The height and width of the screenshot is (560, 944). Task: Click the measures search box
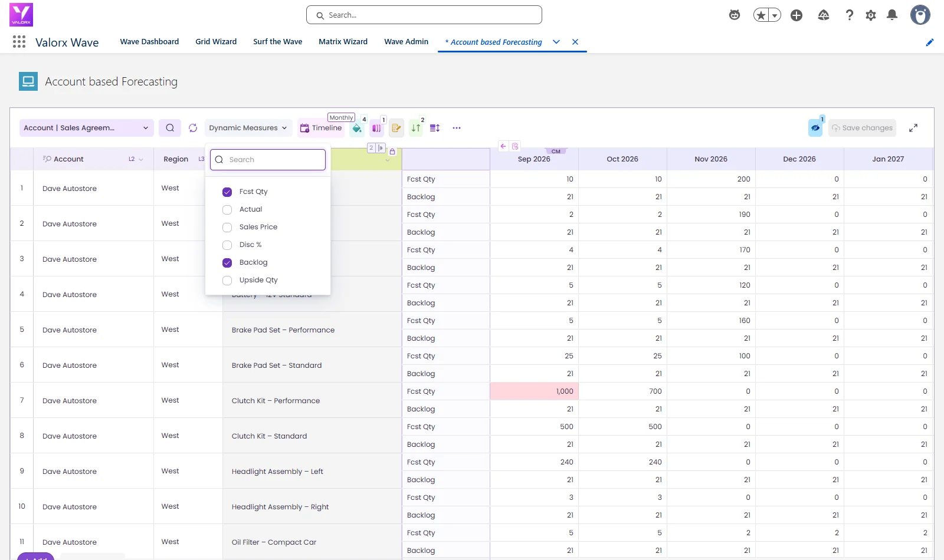[268, 160]
